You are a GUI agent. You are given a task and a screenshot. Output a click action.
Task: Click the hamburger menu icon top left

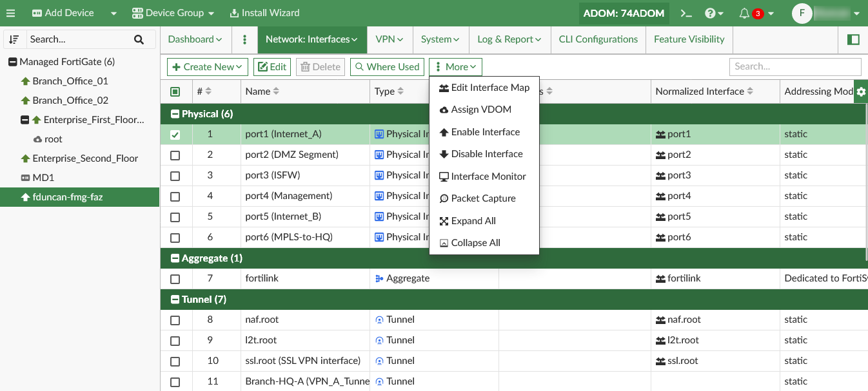[10, 13]
